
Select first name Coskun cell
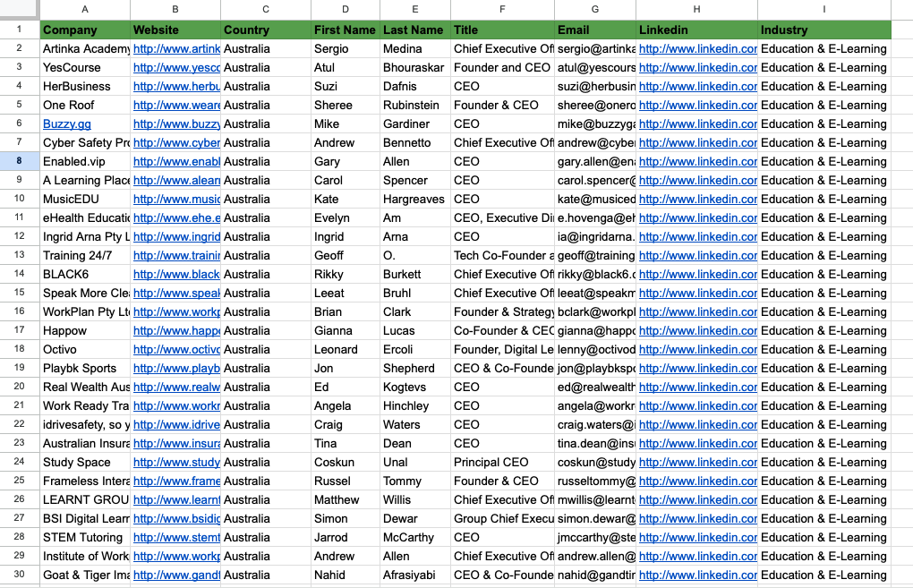[346, 462]
